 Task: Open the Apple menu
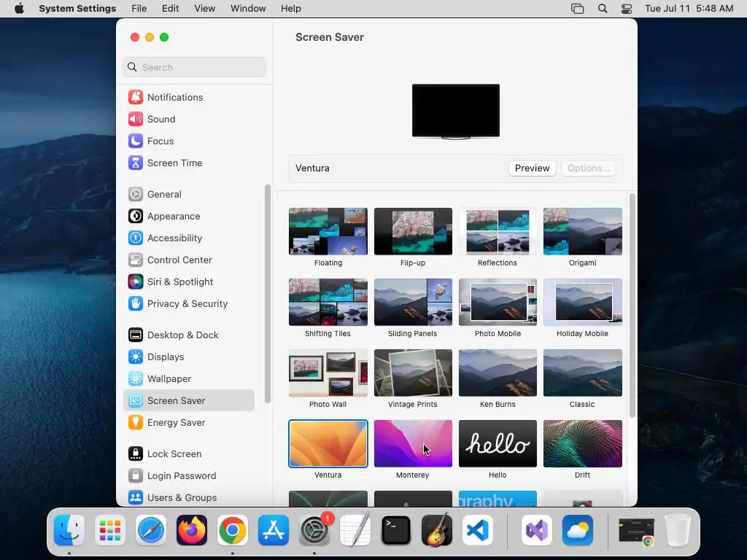click(x=19, y=9)
